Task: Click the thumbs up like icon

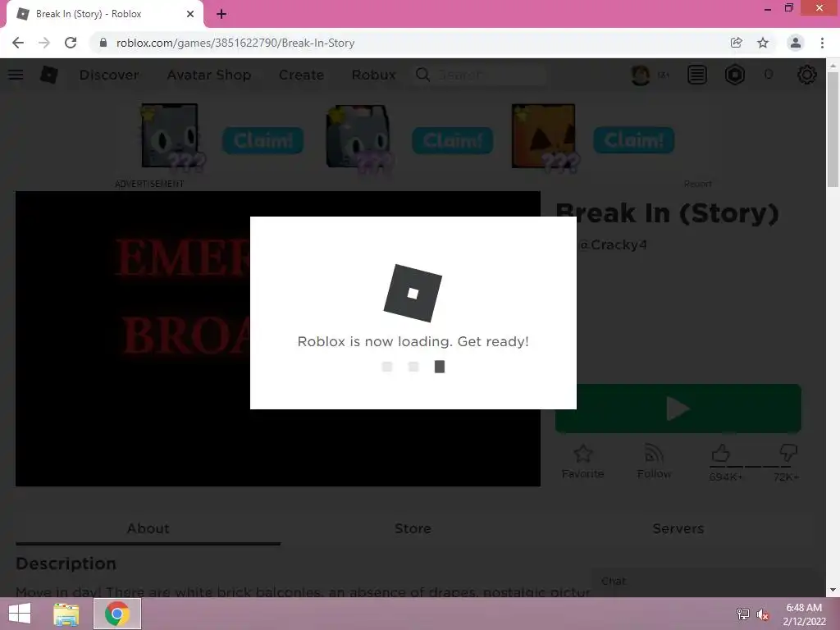Action: [721, 453]
